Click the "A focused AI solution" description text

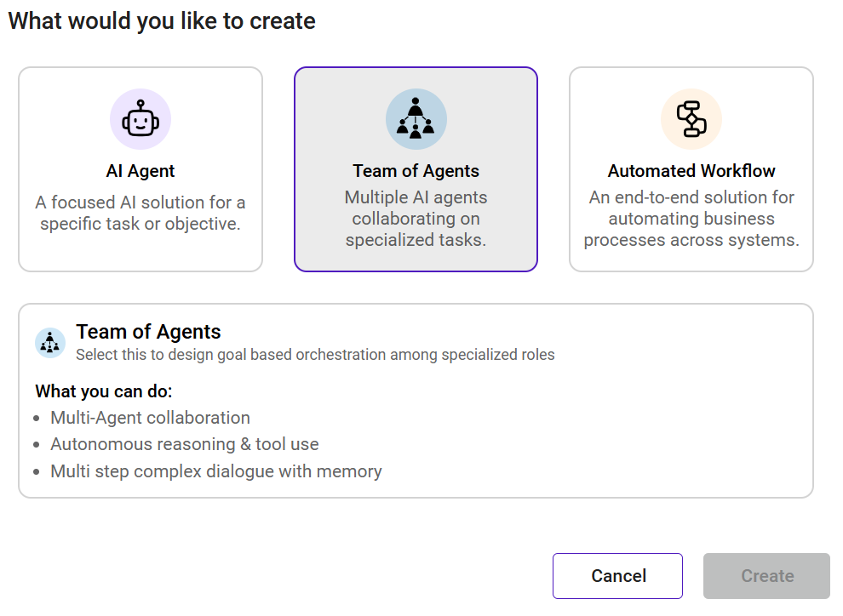tap(140, 213)
